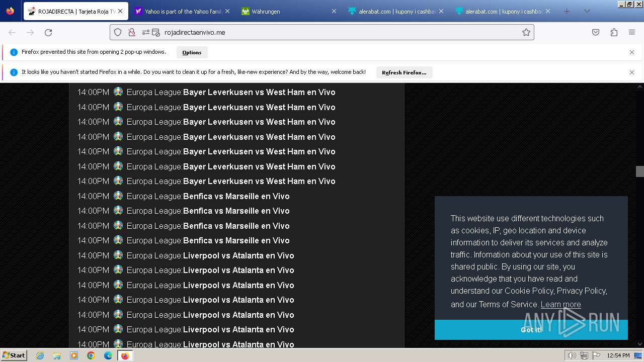The height and width of the screenshot is (362, 644).
Task: Open the network tray icon
Action: [584, 355]
